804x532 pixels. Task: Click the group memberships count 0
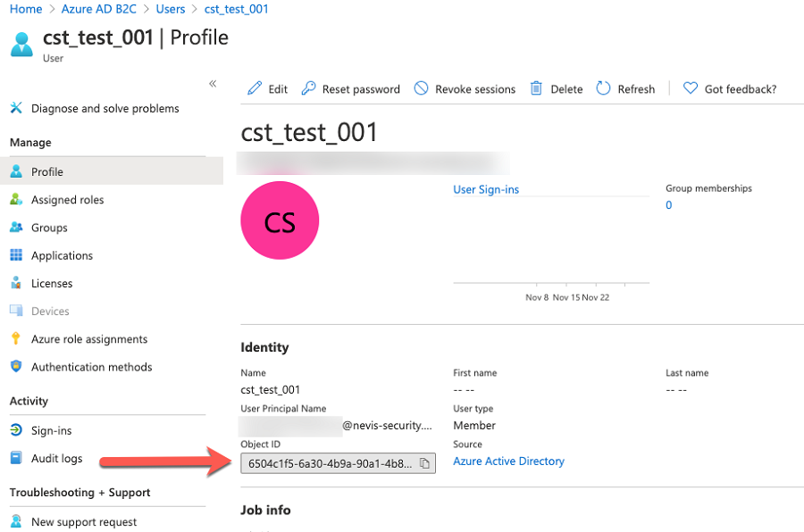click(668, 204)
